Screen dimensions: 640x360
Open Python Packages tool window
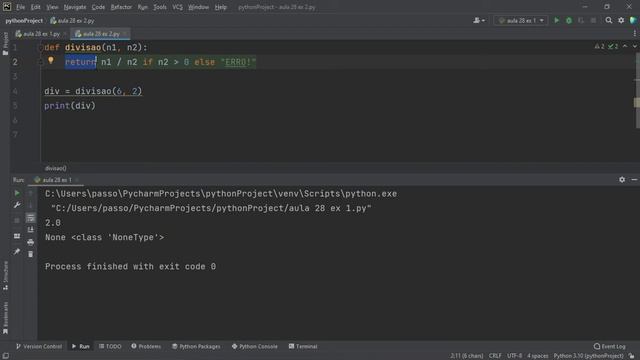(196, 346)
